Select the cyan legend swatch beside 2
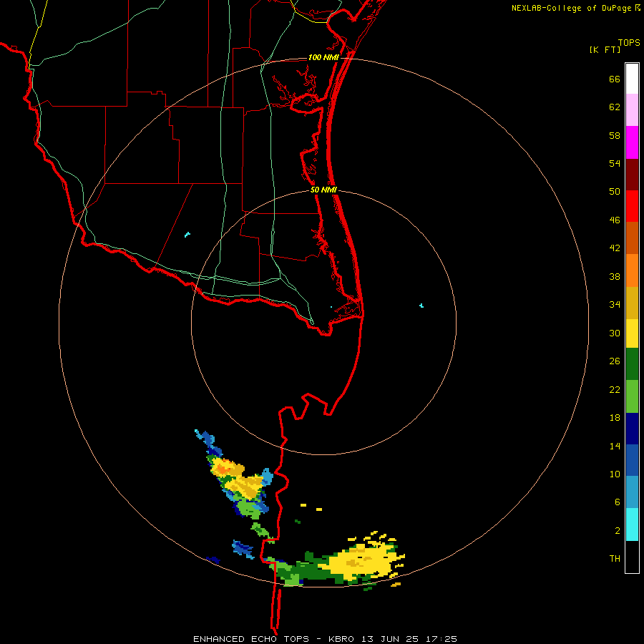The image size is (644, 644). (632, 525)
